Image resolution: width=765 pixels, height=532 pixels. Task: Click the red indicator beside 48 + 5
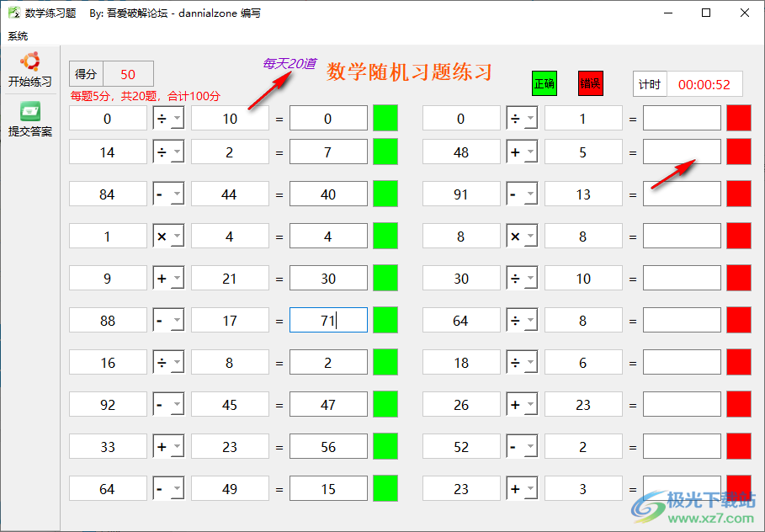click(x=738, y=152)
